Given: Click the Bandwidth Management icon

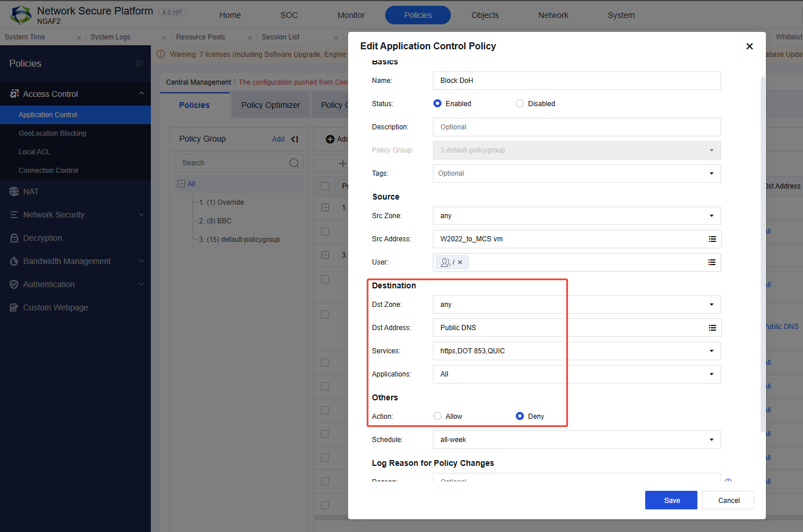Looking at the screenshot, I should pyautogui.click(x=14, y=261).
